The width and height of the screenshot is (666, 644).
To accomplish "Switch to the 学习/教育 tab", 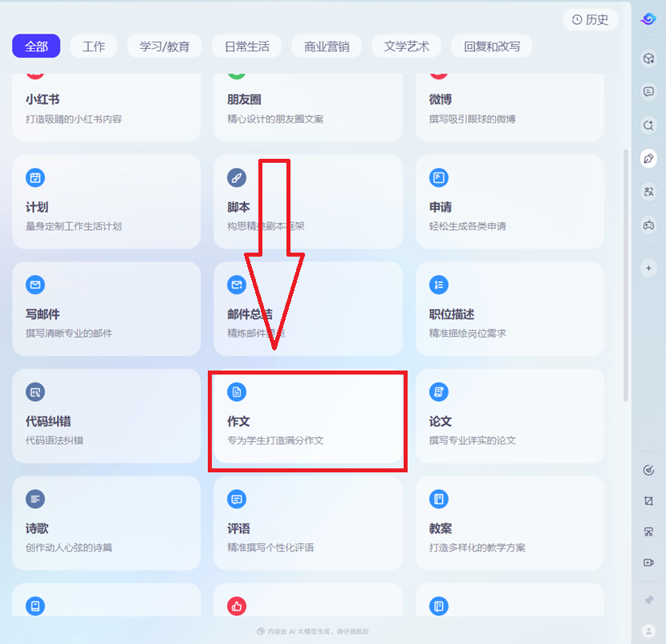I will (x=164, y=47).
